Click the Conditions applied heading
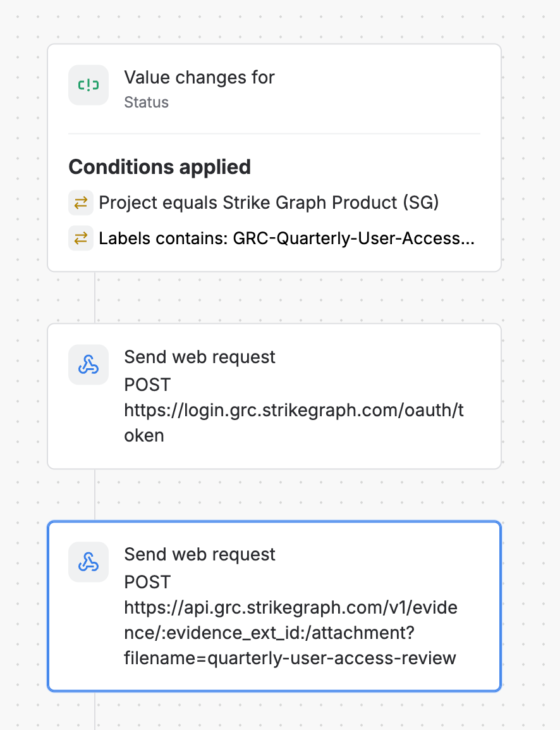 click(159, 167)
